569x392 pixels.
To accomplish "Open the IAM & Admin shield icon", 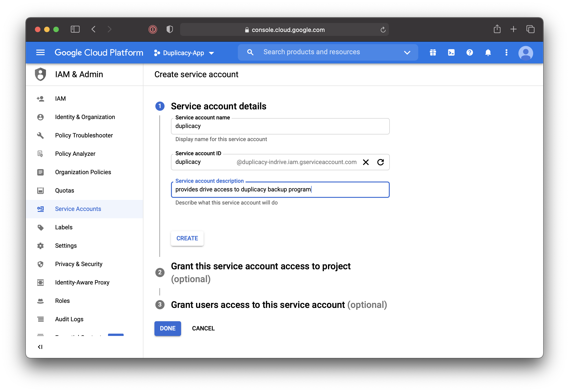I will [x=40, y=74].
